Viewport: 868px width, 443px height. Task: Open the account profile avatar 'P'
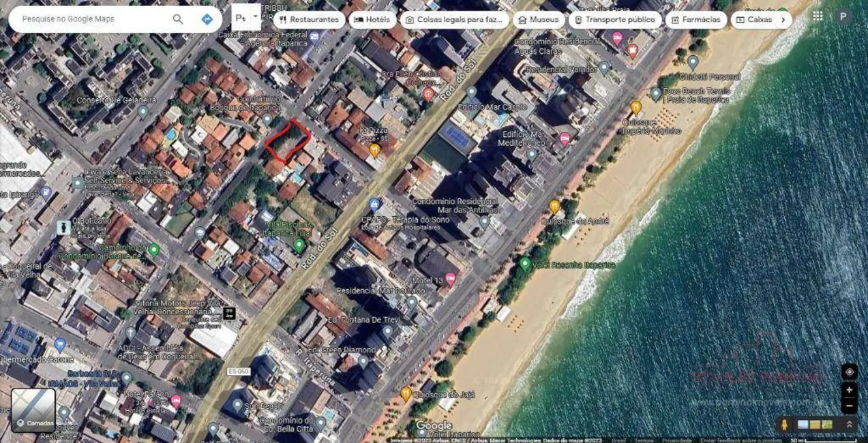843,16
